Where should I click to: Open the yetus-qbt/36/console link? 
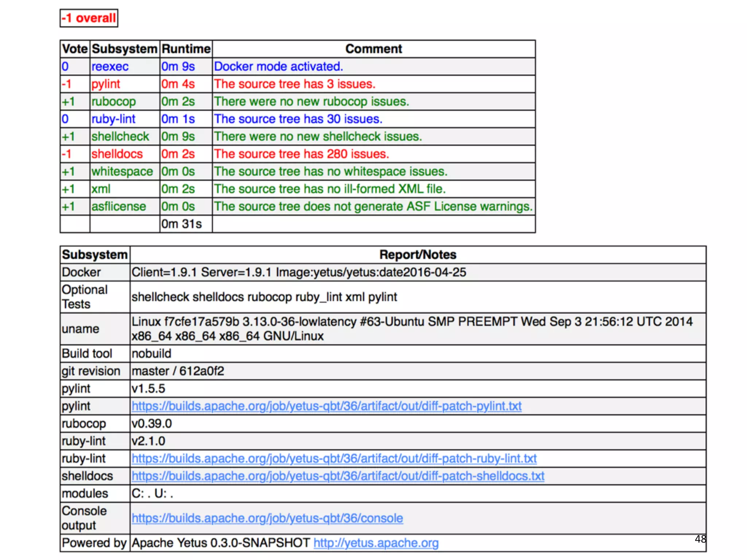[267, 518]
